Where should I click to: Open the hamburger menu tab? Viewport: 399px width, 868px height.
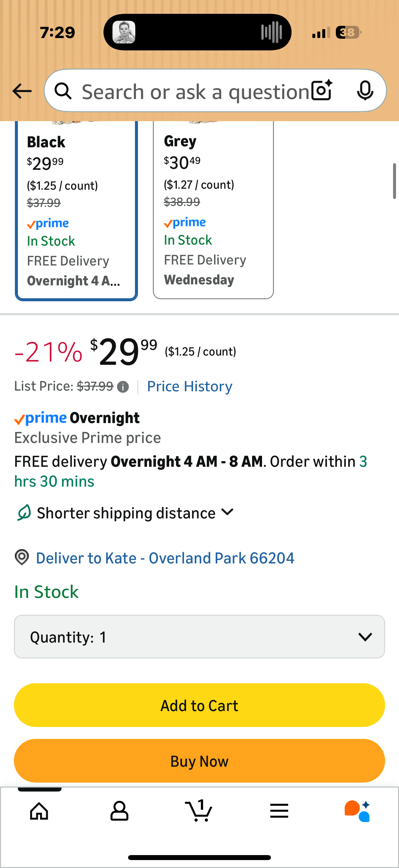click(279, 811)
